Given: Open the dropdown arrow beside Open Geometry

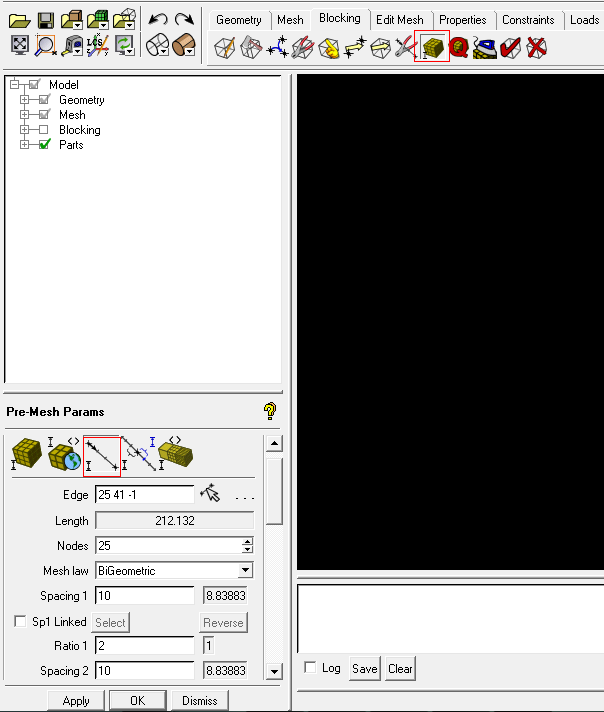Looking at the screenshot, I should click(78, 25).
